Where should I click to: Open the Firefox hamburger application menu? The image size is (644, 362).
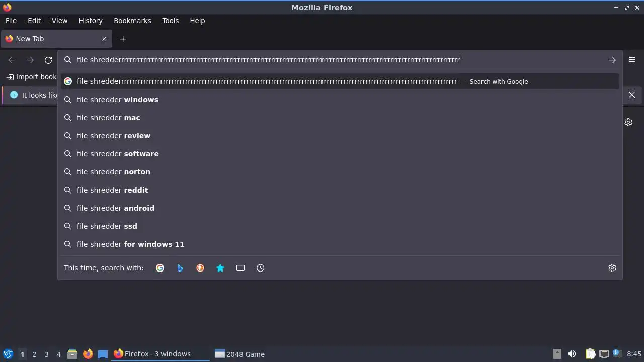[x=632, y=60]
